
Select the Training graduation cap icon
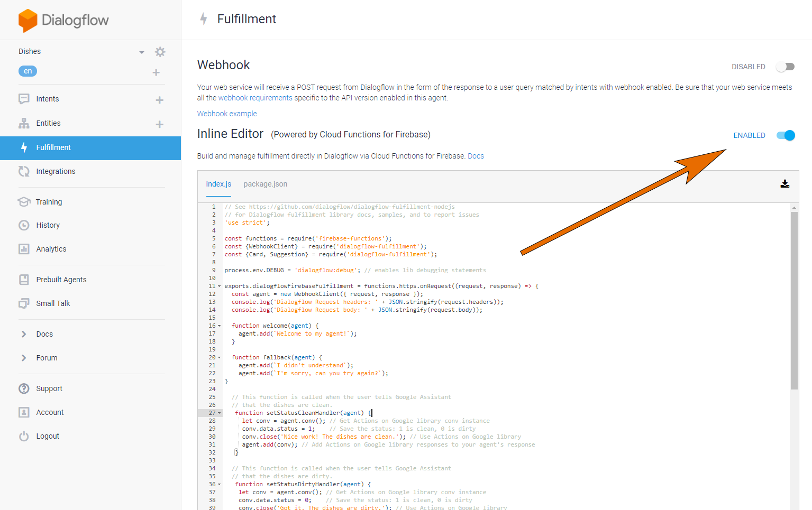(x=23, y=201)
